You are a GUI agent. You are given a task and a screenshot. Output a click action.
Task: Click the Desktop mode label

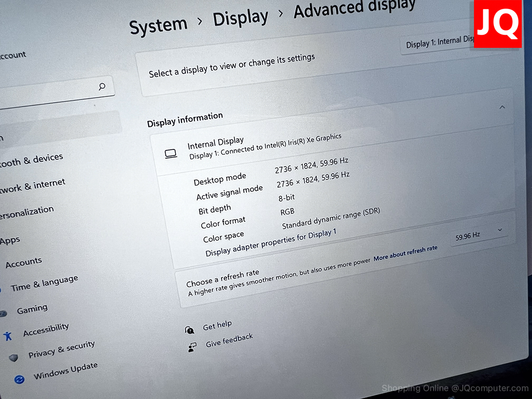tap(220, 179)
